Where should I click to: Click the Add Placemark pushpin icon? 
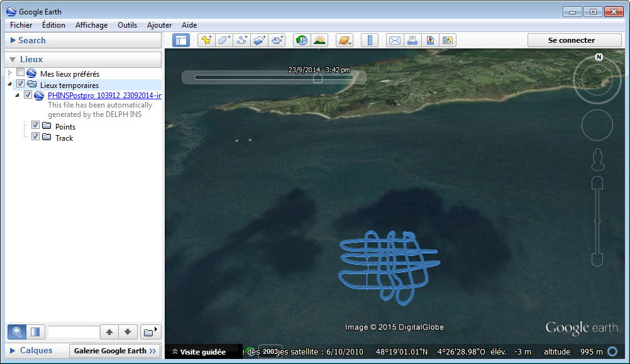click(206, 40)
